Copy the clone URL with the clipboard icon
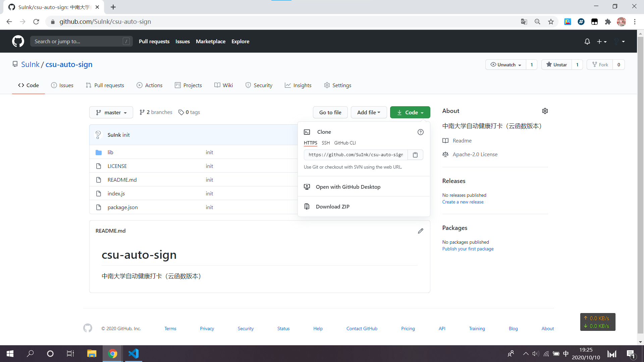Image resolution: width=644 pixels, height=362 pixels. coord(415,155)
